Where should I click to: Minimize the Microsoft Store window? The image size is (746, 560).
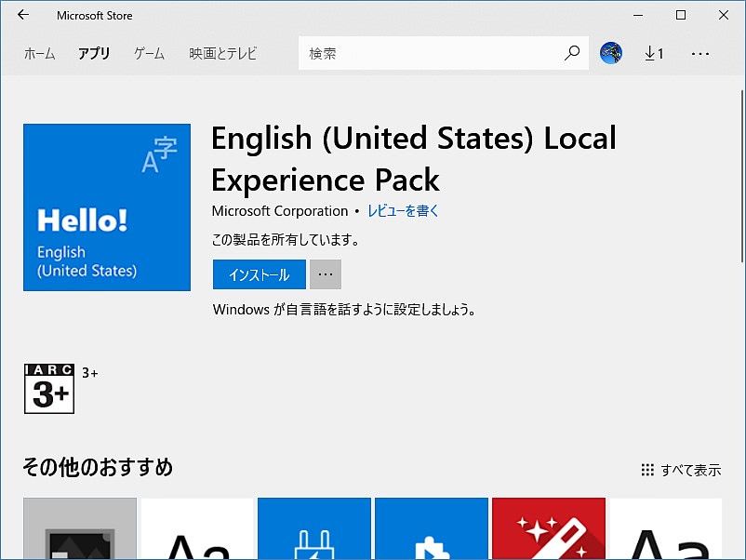pyautogui.click(x=638, y=15)
